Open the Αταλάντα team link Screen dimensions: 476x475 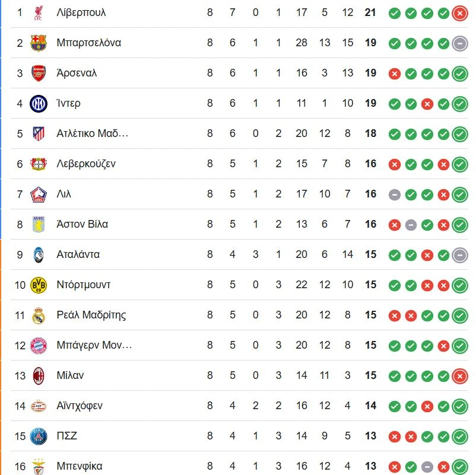pos(78,255)
